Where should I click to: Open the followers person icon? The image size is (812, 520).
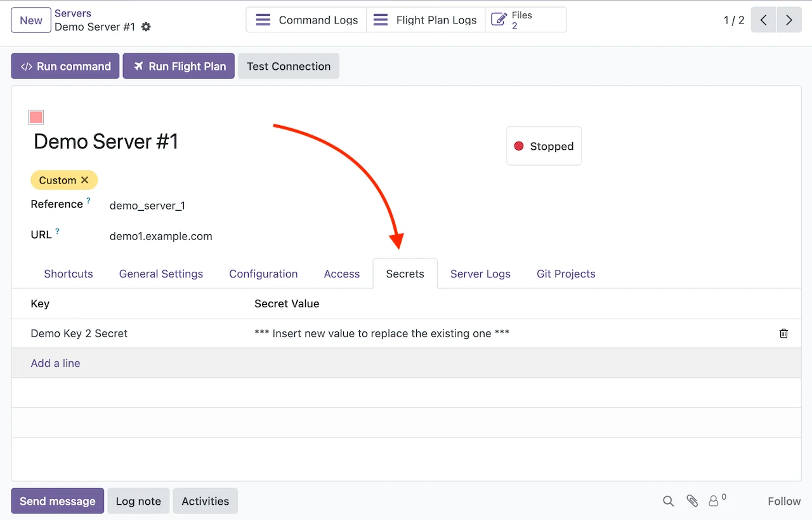click(714, 501)
